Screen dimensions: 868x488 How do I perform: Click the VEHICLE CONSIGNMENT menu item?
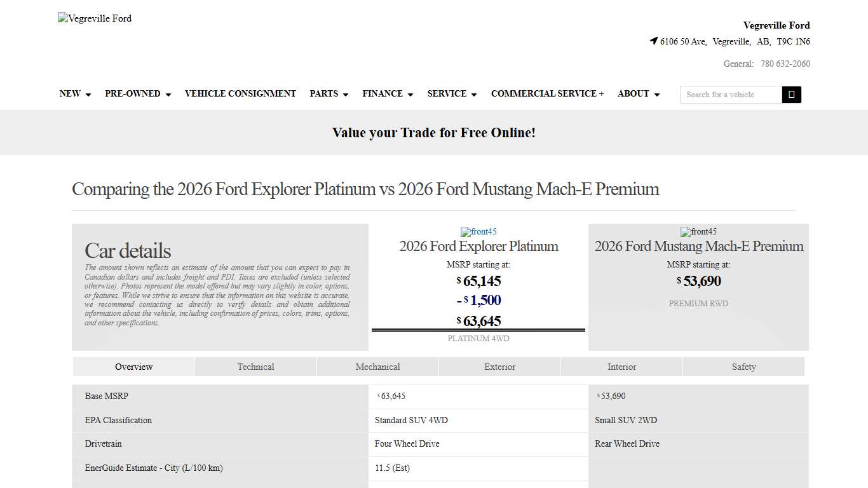240,93
